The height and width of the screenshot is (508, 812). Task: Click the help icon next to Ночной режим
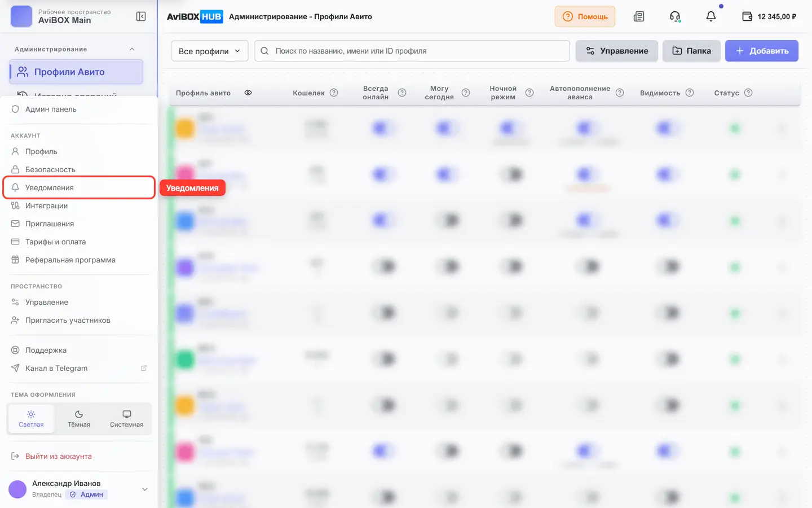click(x=529, y=93)
